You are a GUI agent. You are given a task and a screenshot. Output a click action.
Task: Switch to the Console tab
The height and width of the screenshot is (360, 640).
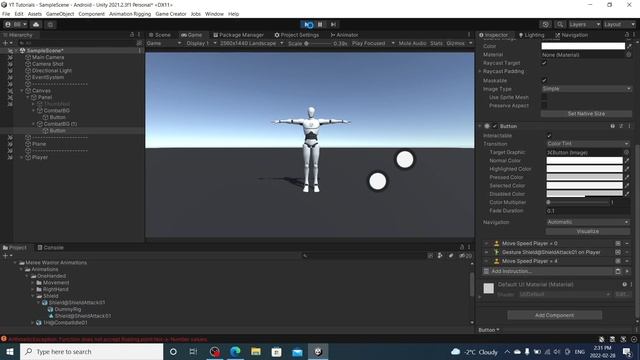tap(51, 247)
